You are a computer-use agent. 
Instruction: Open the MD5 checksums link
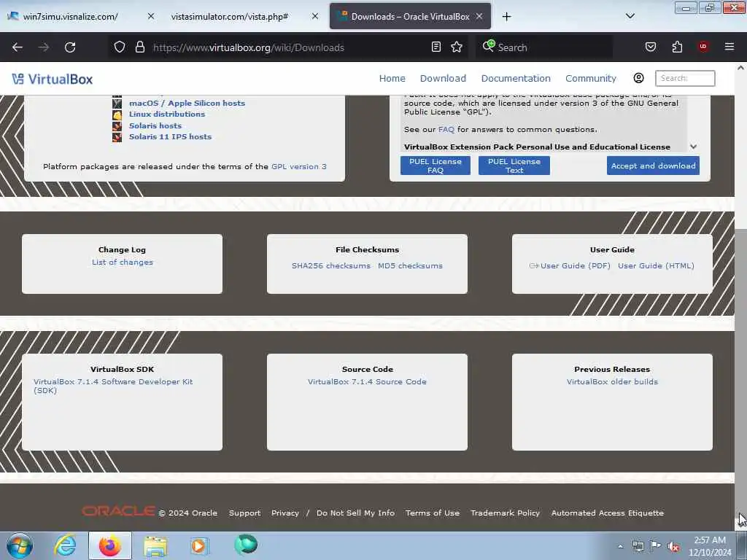tap(410, 265)
